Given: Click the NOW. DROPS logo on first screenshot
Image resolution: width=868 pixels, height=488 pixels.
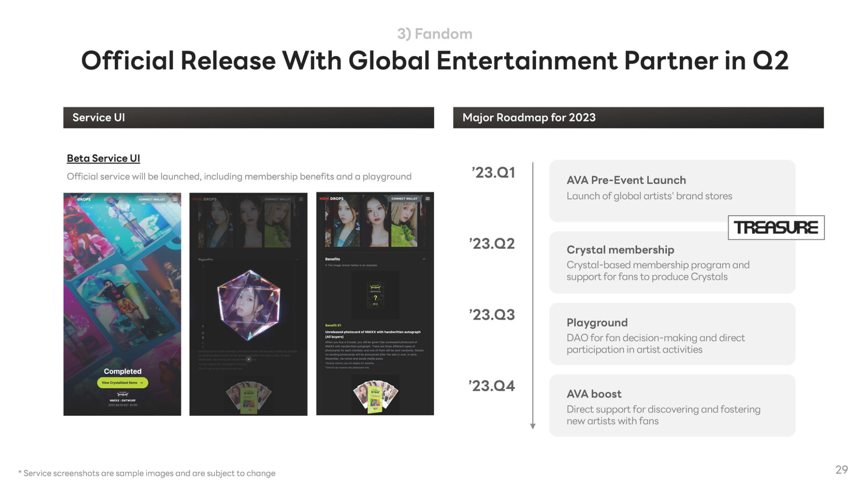Looking at the screenshot, I should point(79,199).
